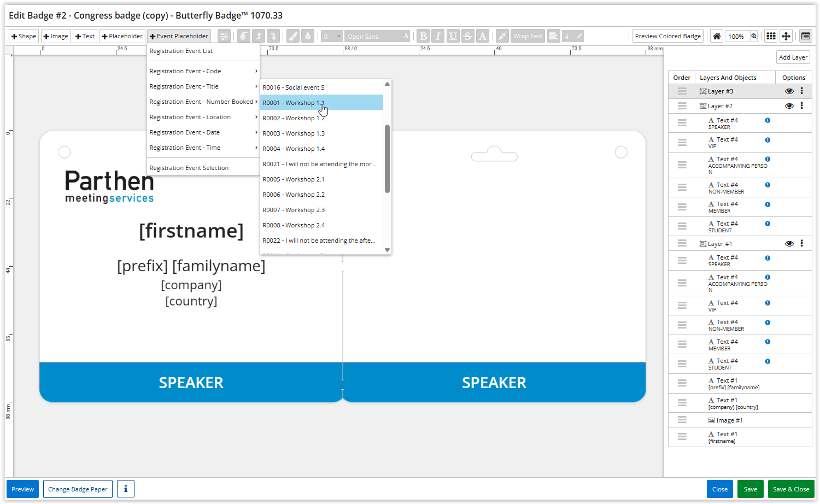Toggle Layer #1 visibility eye
This screenshot has width=820, height=504.
(789, 244)
